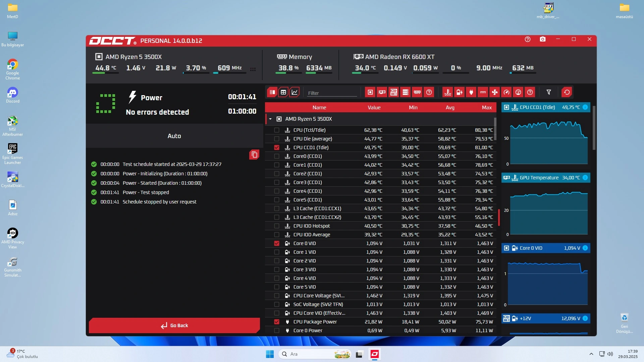
Task: Reset sensor min/max values with the refresh icon
Action: 567,92
